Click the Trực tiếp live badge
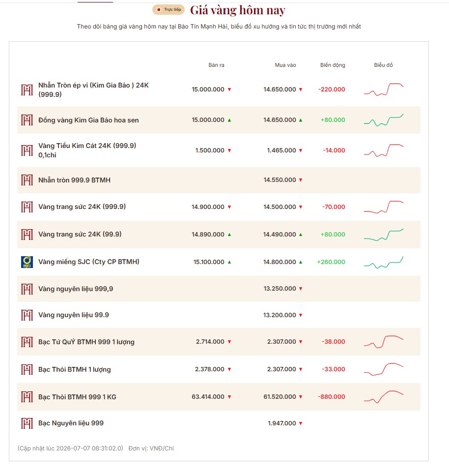Image resolution: width=449 pixels, height=476 pixels. pos(168,10)
